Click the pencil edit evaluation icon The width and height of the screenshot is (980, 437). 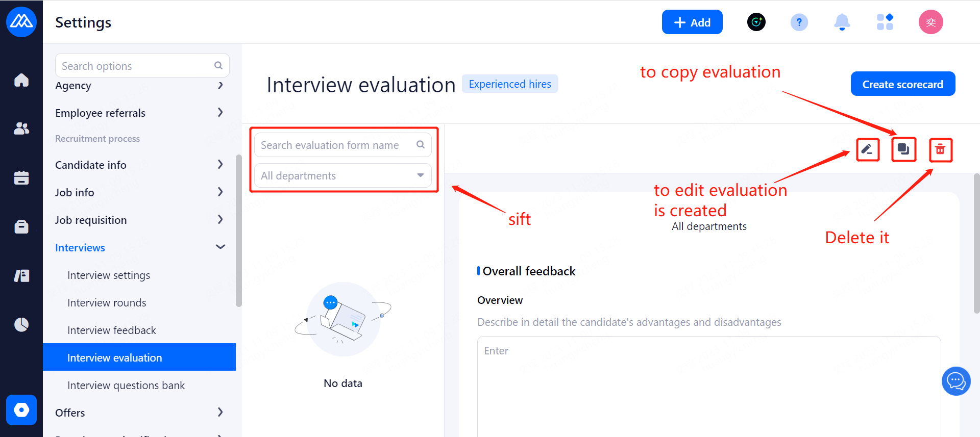coord(867,149)
